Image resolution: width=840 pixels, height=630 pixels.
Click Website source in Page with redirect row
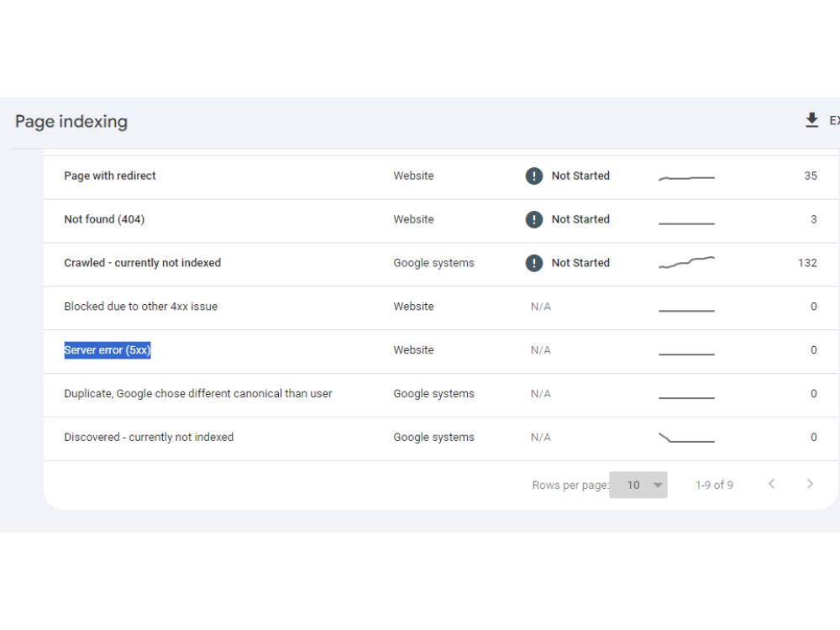(x=413, y=176)
